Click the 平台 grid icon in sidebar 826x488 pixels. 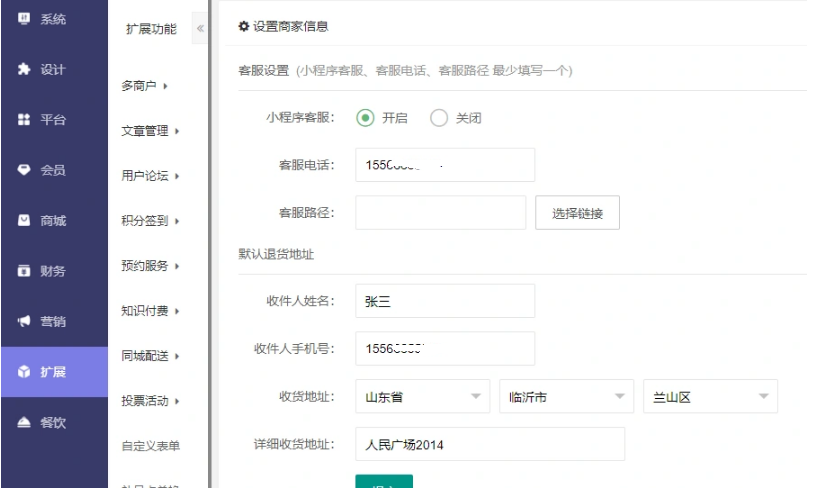pos(25,119)
